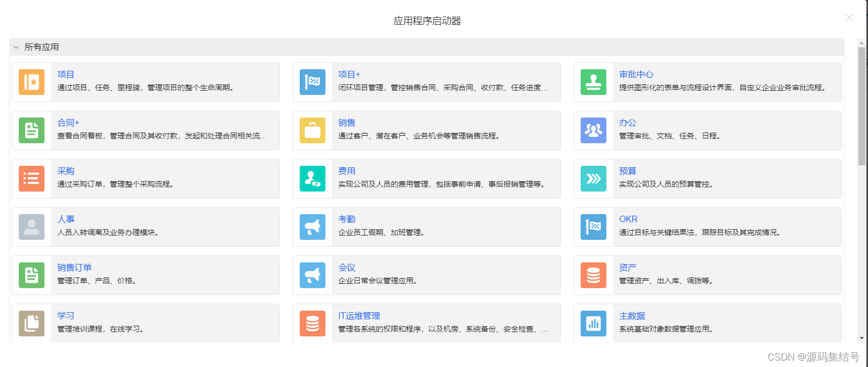This screenshot has width=868, height=367.
Task: Open the 项目 app link
Action: coord(66,75)
